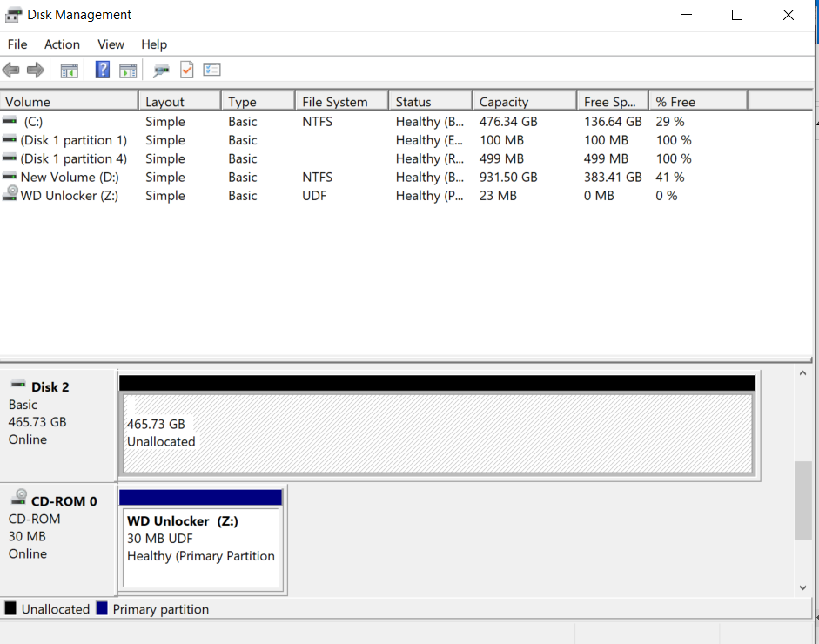The image size is (819, 644).
Task: Close the Disk Management window
Action: (789, 15)
